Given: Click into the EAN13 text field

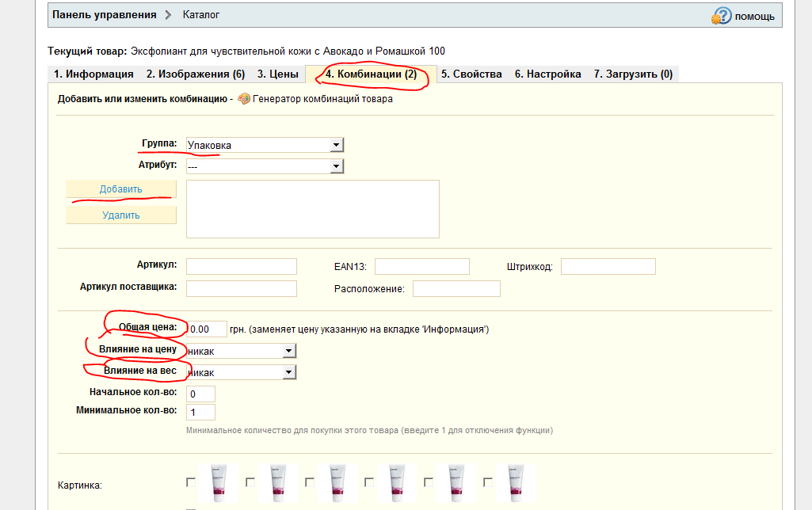Looking at the screenshot, I should click(421, 266).
